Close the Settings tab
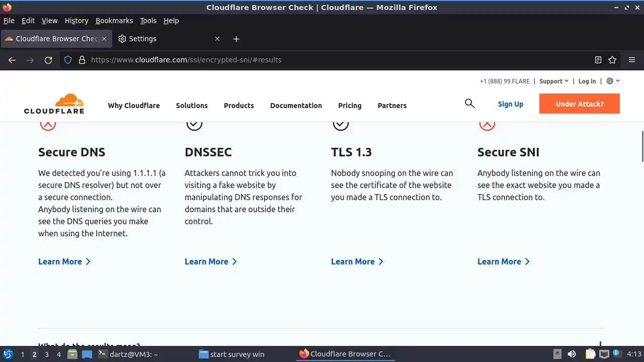Screen dimensions: 644x362 coord(217,39)
